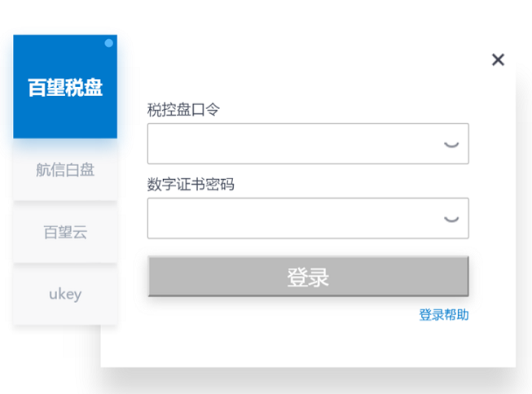Screen dimensions: 532x394
Task: Pick ukey from the left side list
Action: click(65, 294)
